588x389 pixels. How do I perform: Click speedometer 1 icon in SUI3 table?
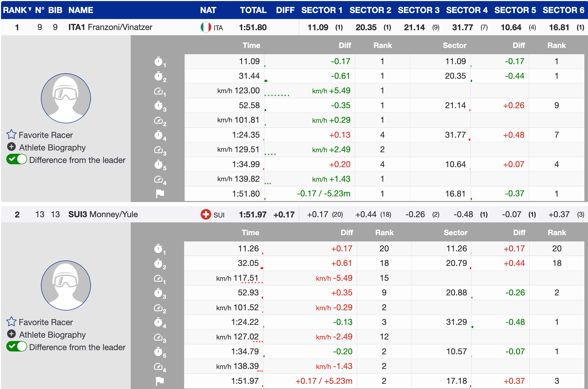(158, 278)
